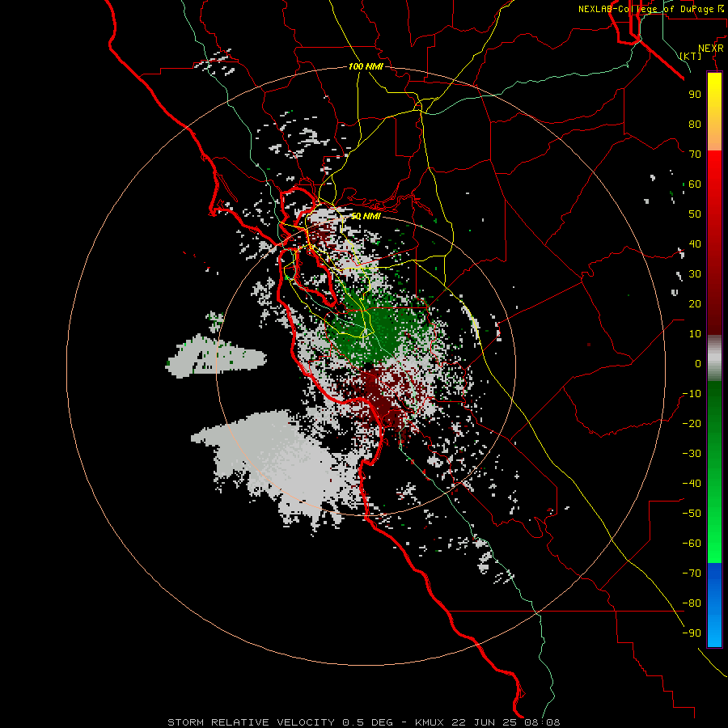Click the gray zero-velocity segment of the color bar
The height and width of the screenshot is (728, 728).
714,358
